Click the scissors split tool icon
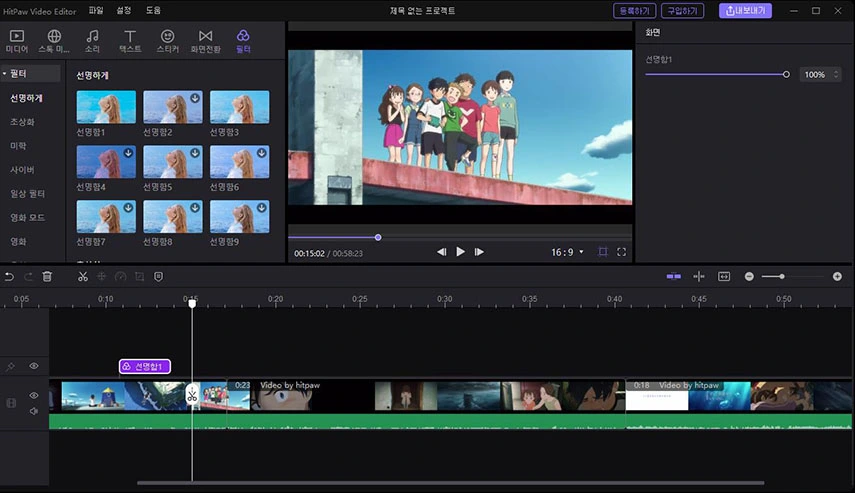This screenshot has height=493, width=855. click(83, 276)
